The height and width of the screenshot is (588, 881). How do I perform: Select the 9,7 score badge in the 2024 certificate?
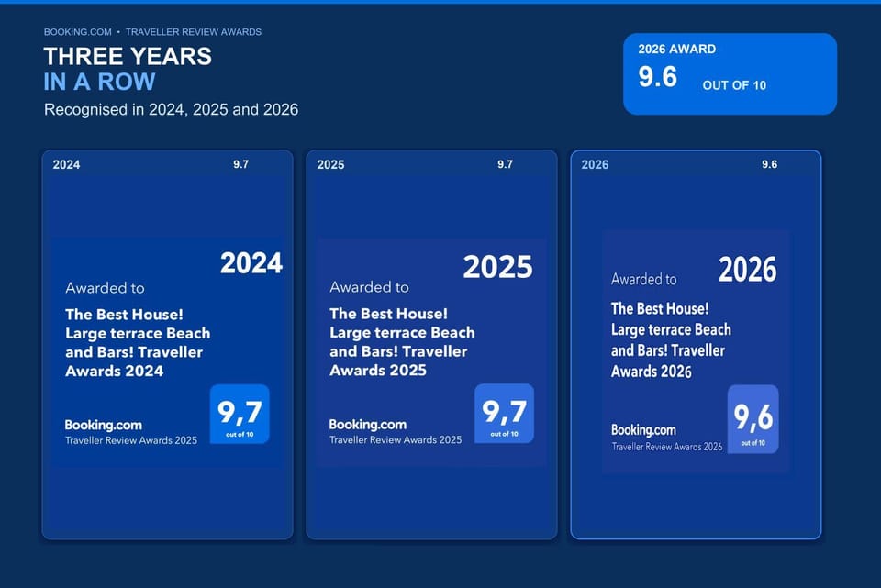(x=240, y=415)
